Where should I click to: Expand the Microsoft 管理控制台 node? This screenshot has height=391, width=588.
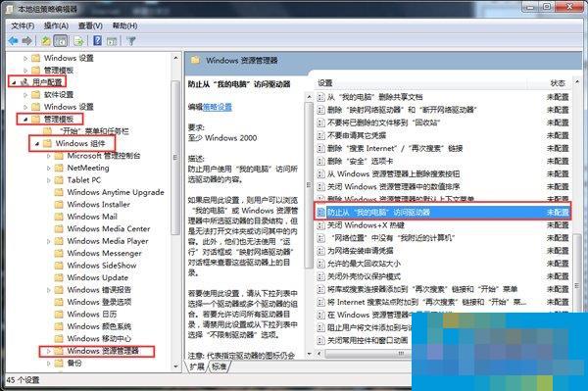48,156
